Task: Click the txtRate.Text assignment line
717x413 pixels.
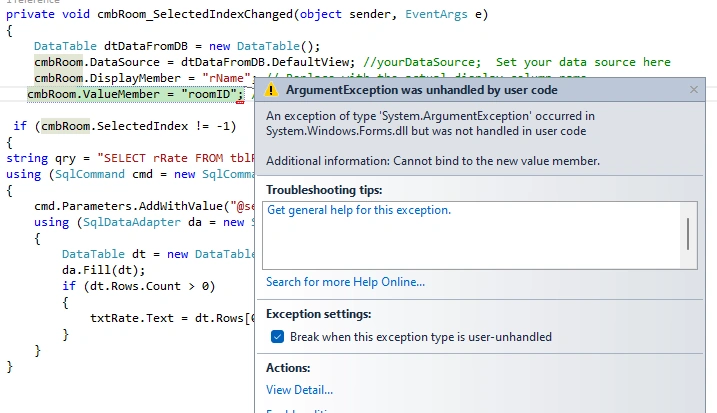Action: coord(172,318)
